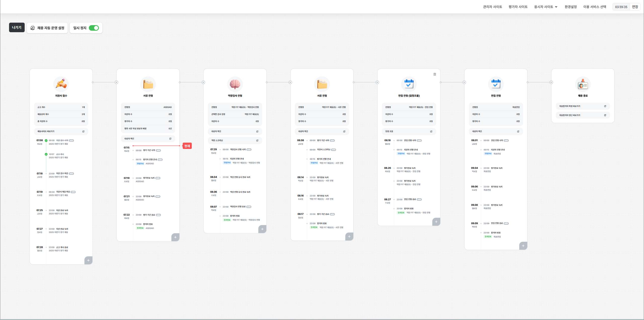
Task: Click 연장 to extend session timer
Action: pos(635,7)
